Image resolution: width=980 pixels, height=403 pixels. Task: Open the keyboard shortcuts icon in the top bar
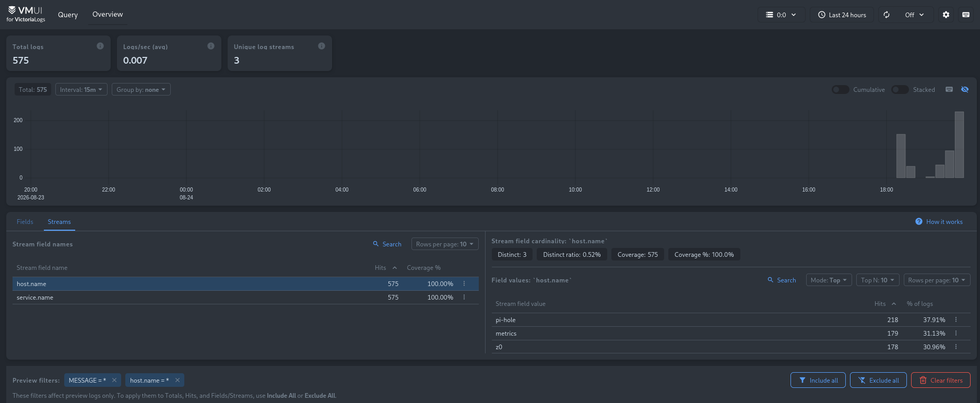pyautogui.click(x=966, y=15)
